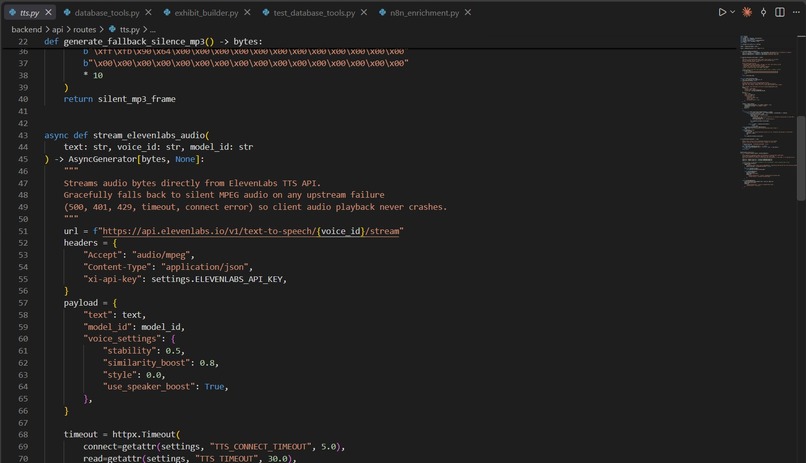Click 'AsyncGenerator' return type text
The height and width of the screenshot is (463, 806).
[x=102, y=159]
